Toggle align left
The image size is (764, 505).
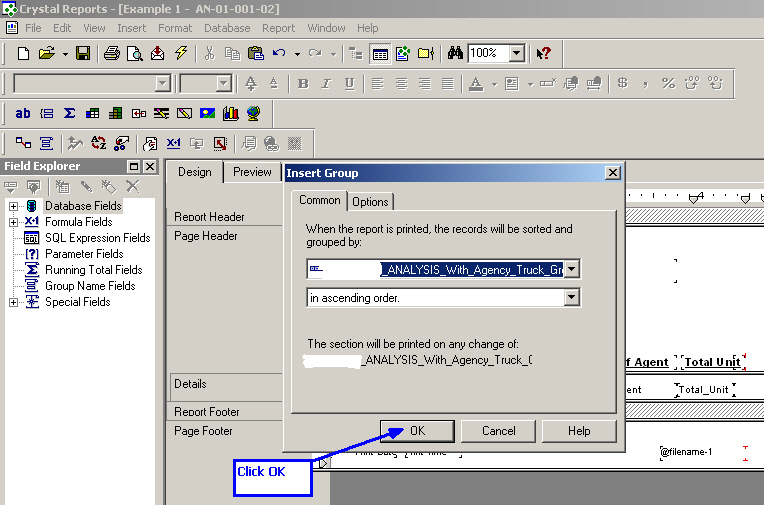(x=378, y=84)
